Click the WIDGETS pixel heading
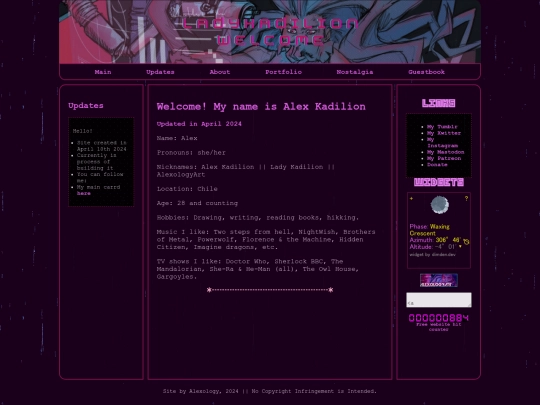The image size is (540, 405). pos(439,182)
